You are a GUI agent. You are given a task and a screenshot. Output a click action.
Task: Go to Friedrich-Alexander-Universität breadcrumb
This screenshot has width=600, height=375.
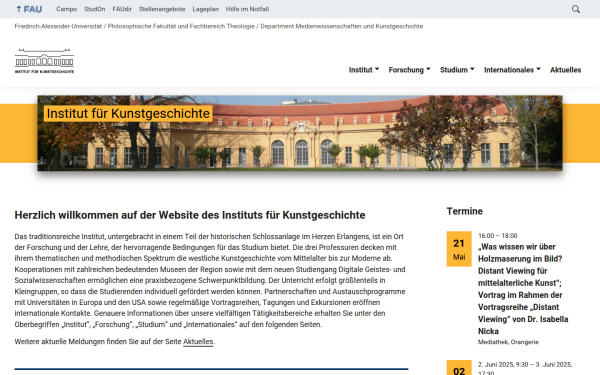(58, 26)
